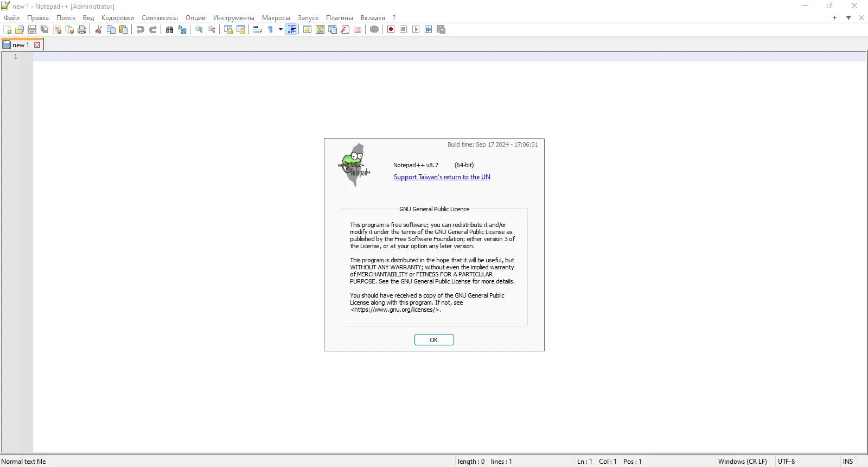Click the Redo arrow icon

coord(153,29)
